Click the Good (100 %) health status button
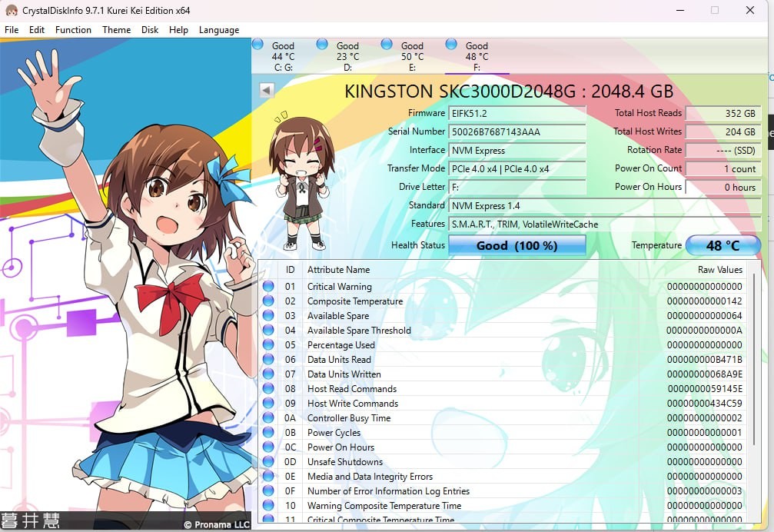 tap(517, 245)
